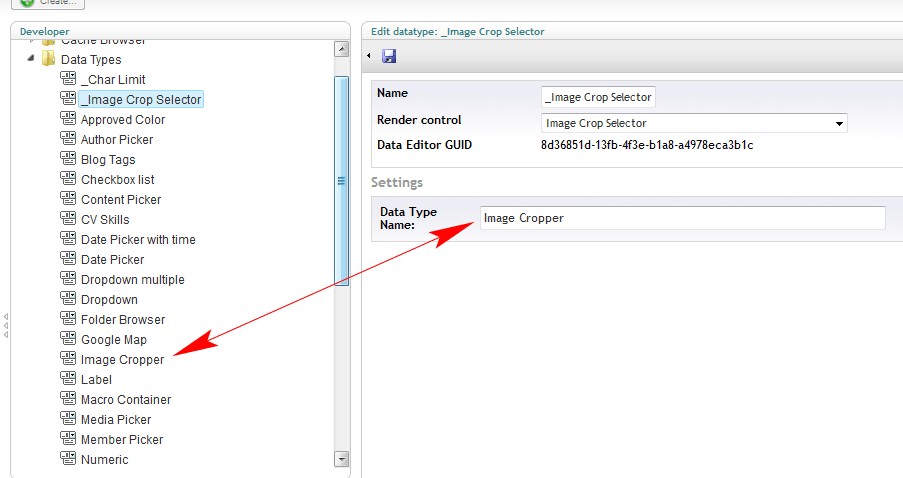
Task: Click the panel collapse handle on the left edge
Action: click(6, 326)
